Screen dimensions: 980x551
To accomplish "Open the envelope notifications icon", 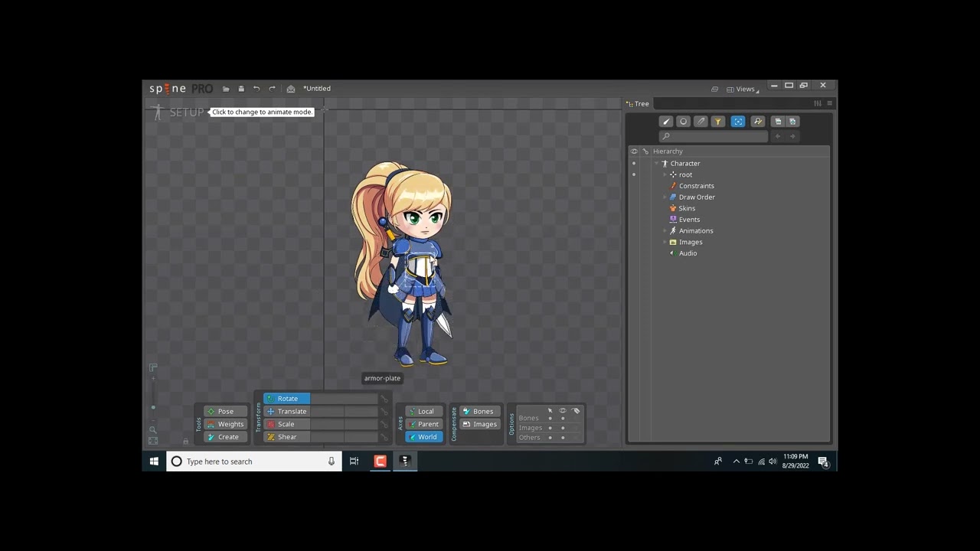I will click(291, 89).
